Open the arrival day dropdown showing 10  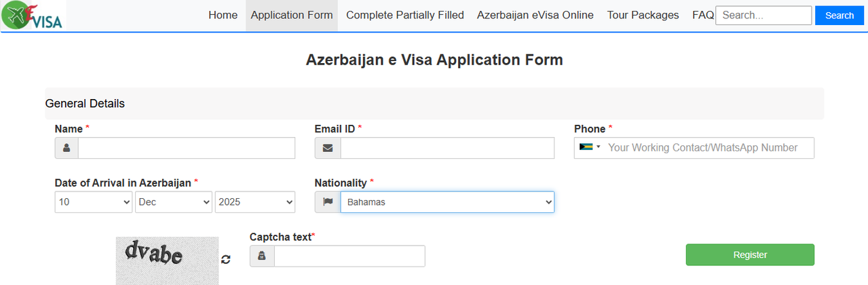pyautogui.click(x=94, y=202)
